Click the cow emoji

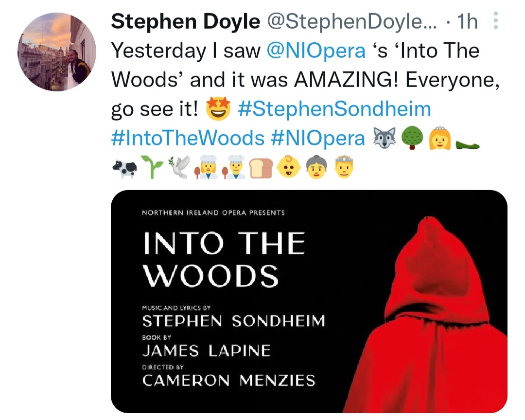(124, 168)
